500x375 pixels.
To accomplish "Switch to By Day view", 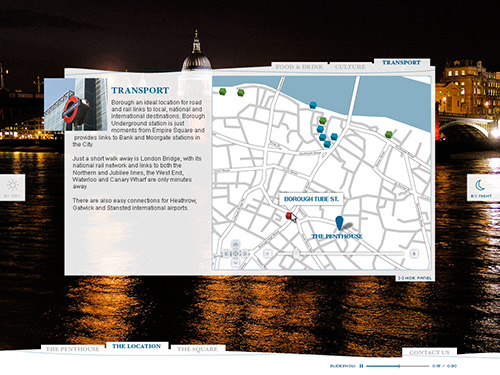I will pos(12,187).
